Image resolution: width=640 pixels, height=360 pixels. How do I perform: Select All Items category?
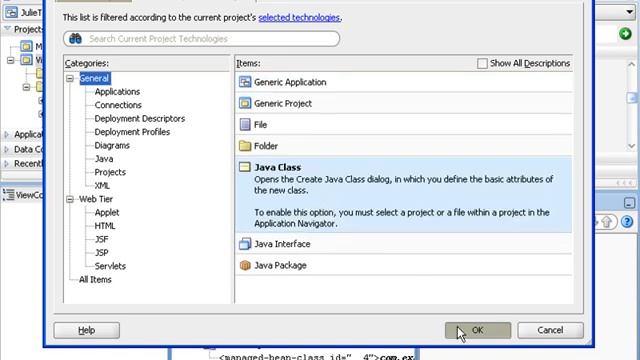coord(95,280)
